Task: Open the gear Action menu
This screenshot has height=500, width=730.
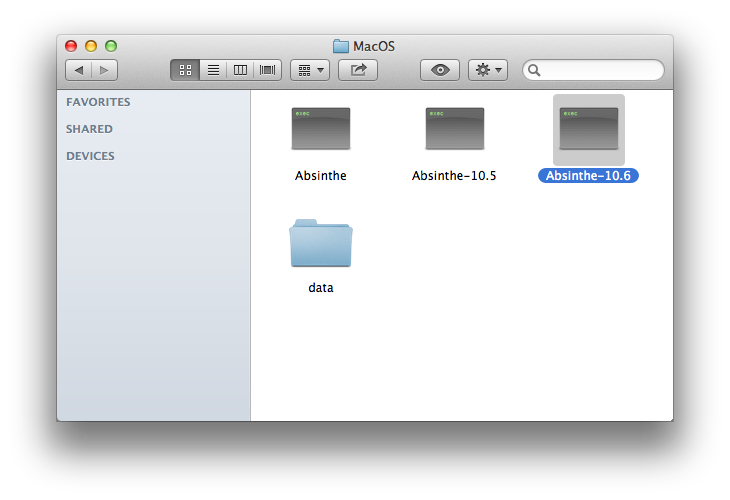Action: 488,70
